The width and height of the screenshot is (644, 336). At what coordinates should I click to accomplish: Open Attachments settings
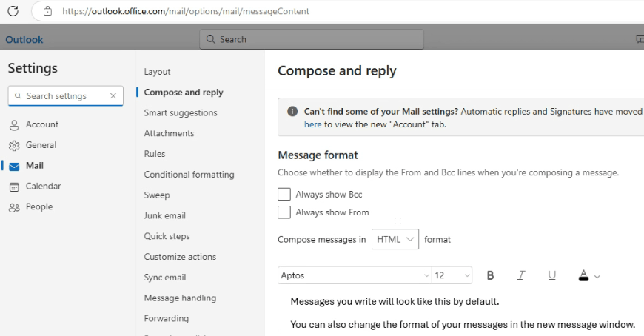pyautogui.click(x=169, y=133)
